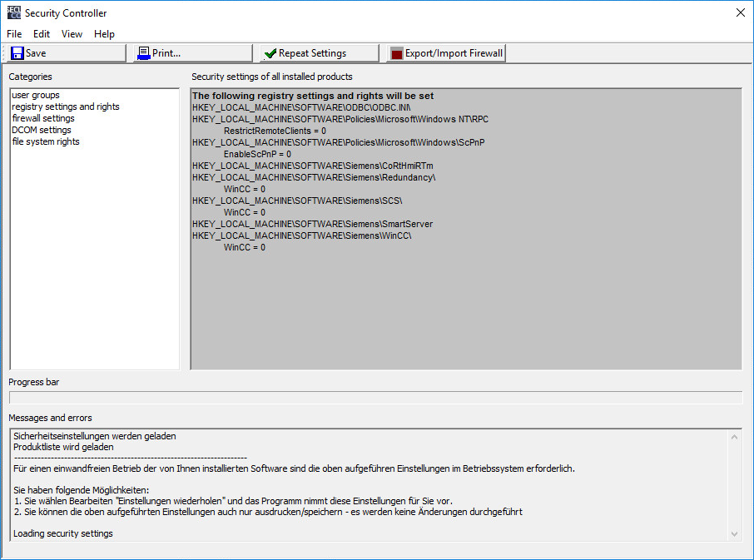This screenshot has width=754, height=560.
Task: Click the Export/Import Firewall button label
Action: pos(454,53)
